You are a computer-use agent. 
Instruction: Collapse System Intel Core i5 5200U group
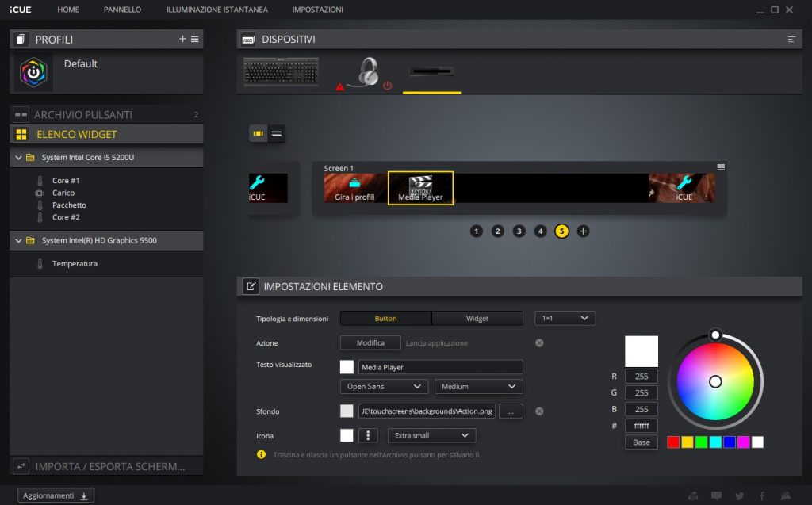click(x=19, y=158)
